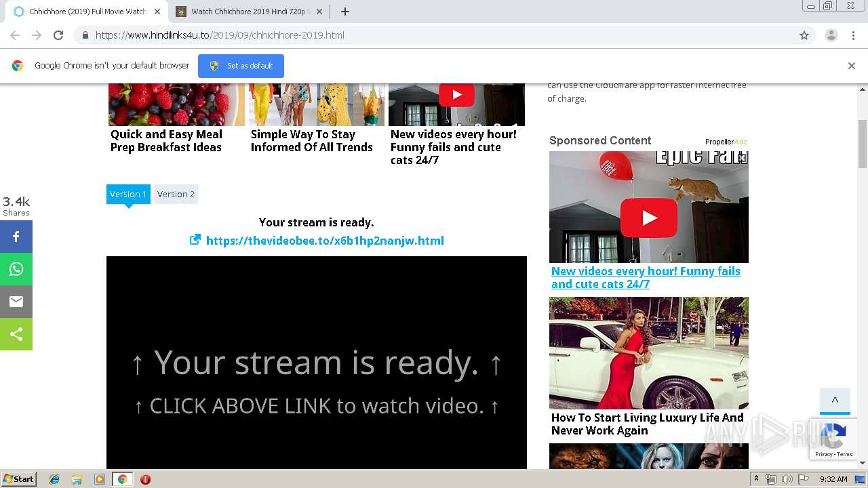Switch to the Version 2 tab
This screenshot has width=868, height=488.
(176, 194)
